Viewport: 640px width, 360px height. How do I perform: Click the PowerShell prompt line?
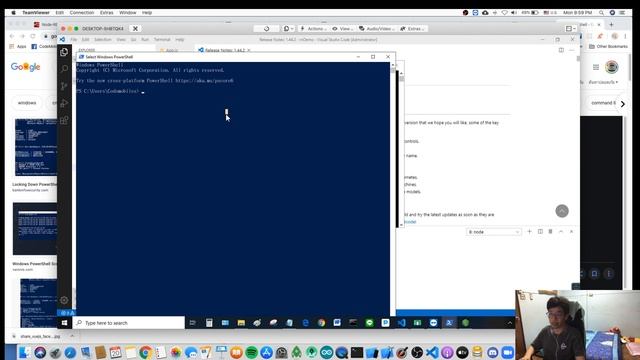coord(110,91)
